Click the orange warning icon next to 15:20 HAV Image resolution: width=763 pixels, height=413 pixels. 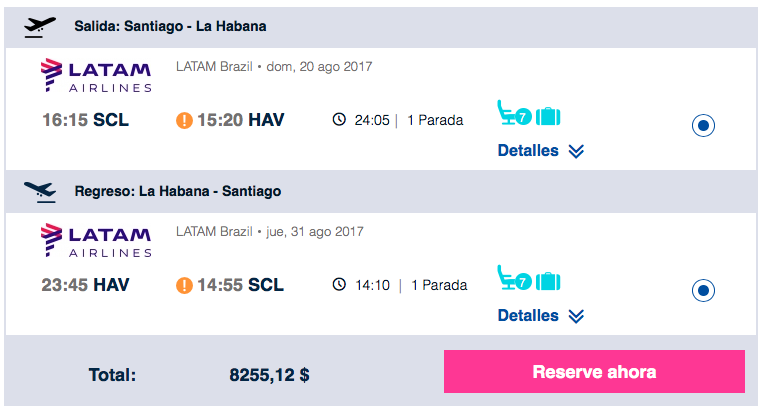(x=184, y=120)
